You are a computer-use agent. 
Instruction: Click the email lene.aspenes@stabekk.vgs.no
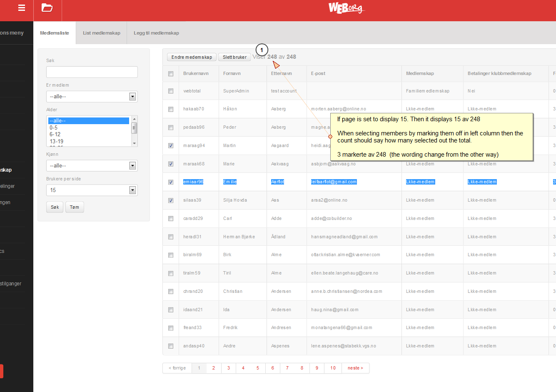tap(344, 346)
